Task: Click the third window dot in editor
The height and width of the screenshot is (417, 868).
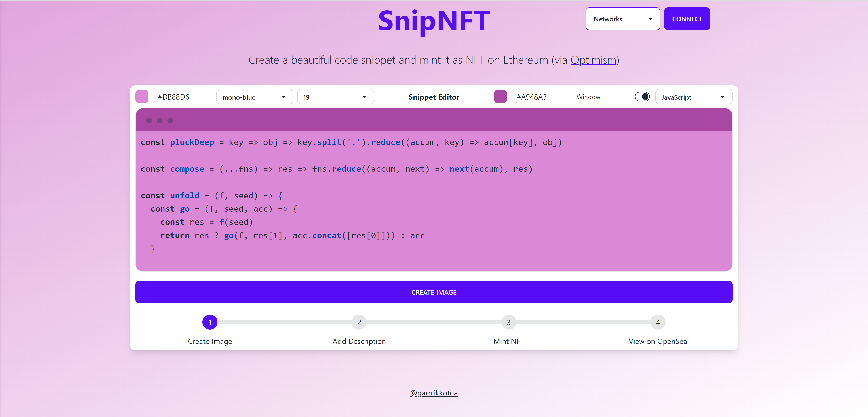Action: pos(170,120)
